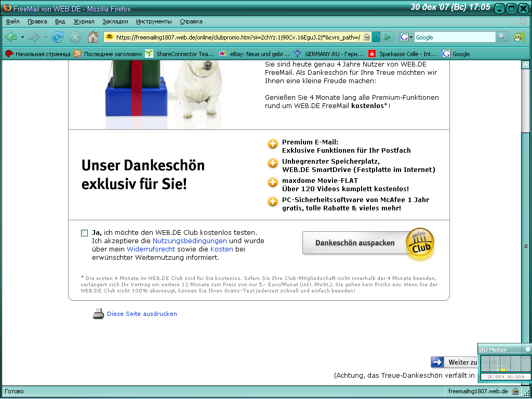Open the ShareConnector Tea... bookmark
Image resolution: width=532 pixels, height=399 pixels.
pyautogui.click(x=180, y=54)
